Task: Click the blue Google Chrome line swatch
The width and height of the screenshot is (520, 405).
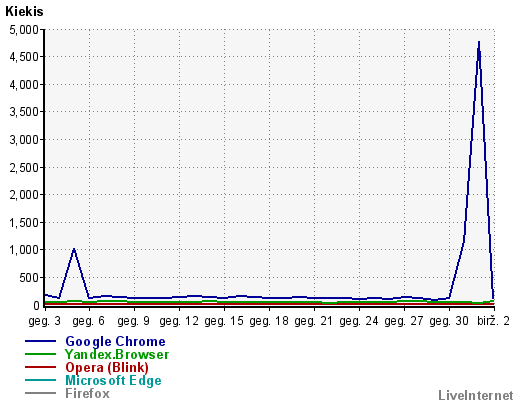Action: pyautogui.click(x=40, y=341)
